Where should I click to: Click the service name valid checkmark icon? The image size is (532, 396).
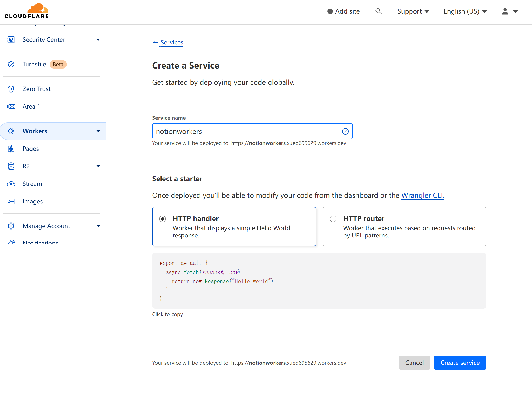click(x=345, y=131)
